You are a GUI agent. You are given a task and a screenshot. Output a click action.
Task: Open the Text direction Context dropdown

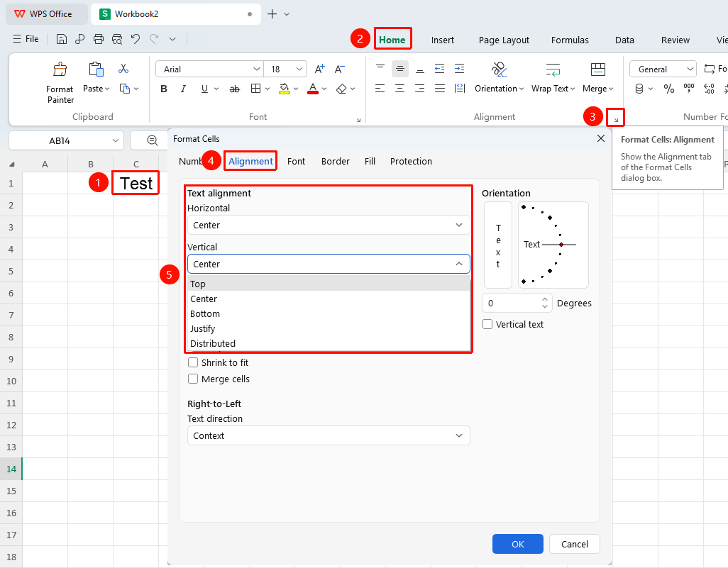click(x=329, y=435)
